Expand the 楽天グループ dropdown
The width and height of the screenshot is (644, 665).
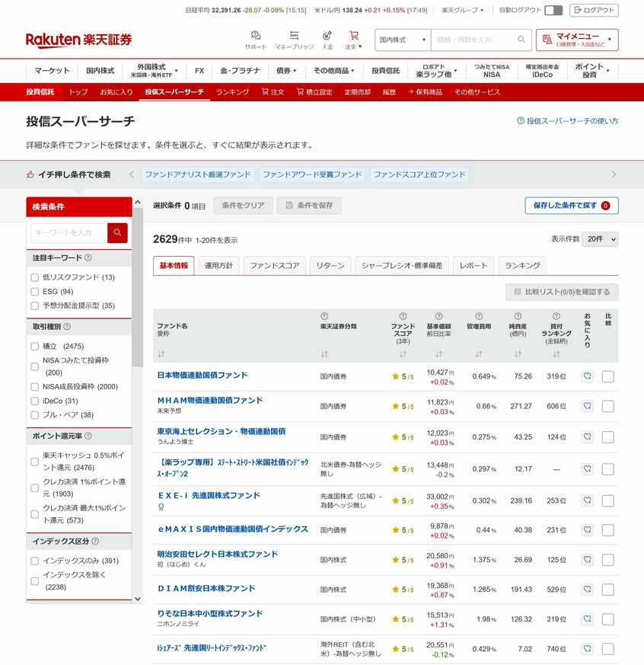tap(463, 10)
